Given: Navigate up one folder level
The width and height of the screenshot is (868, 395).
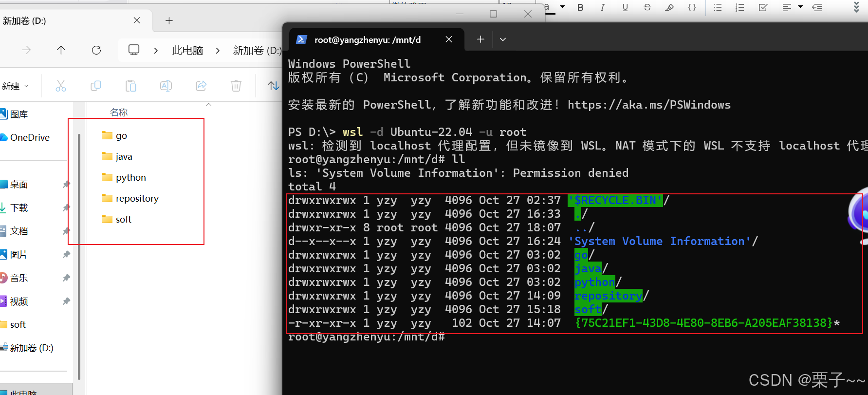Looking at the screenshot, I should [61, 50].
